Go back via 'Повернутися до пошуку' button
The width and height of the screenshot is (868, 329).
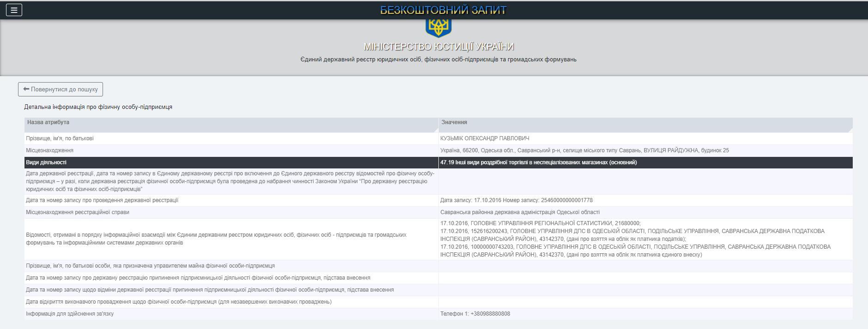coord(61,90)
